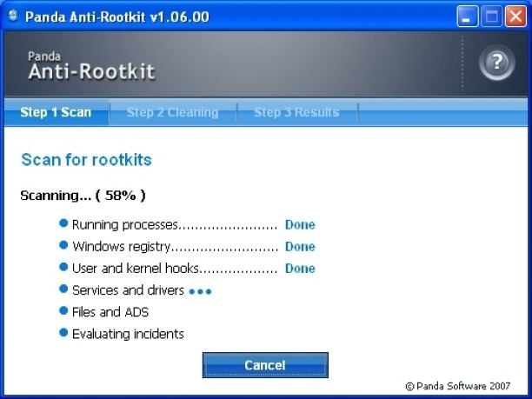Screen dimensions: 532x399
Task: Click the 'Scanning... ( 58% )' status text
Action: click(x=83, y=196)
